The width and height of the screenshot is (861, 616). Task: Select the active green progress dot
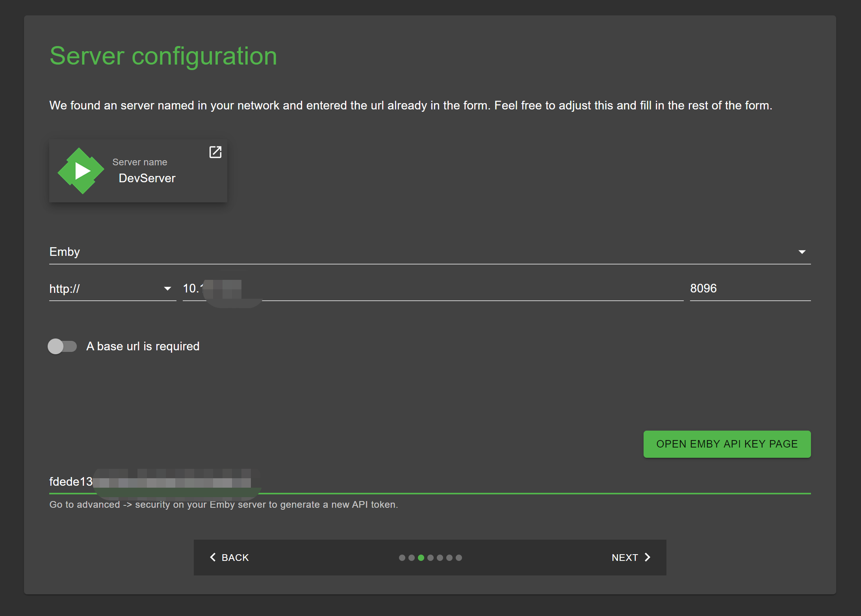[421, 558]
